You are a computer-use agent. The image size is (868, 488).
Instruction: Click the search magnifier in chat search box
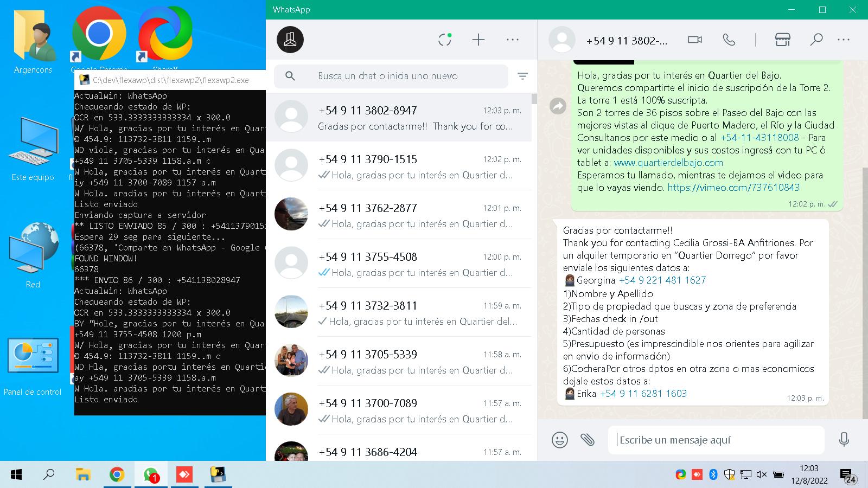(x=290, y=76)
